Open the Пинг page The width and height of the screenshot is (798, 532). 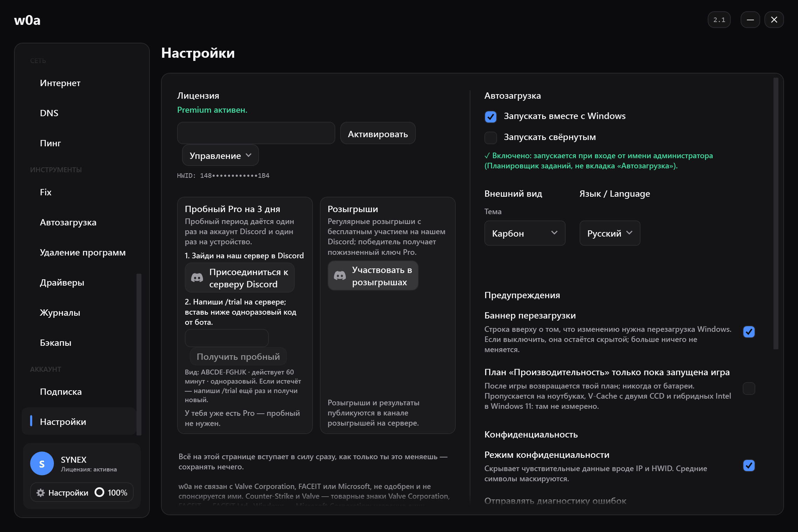click(x=79, y=143)
